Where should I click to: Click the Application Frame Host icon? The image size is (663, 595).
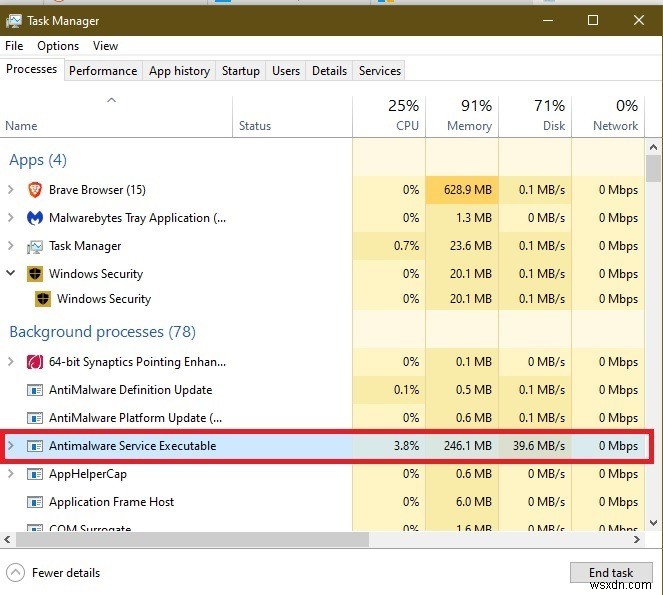click(x=35, y=502)
